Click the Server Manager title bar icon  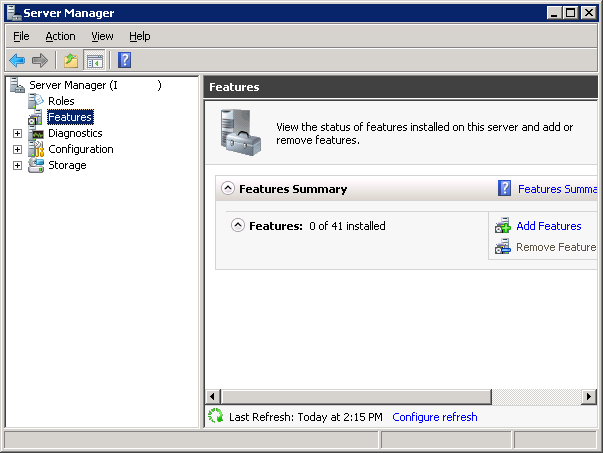click(x=14, y=13)
